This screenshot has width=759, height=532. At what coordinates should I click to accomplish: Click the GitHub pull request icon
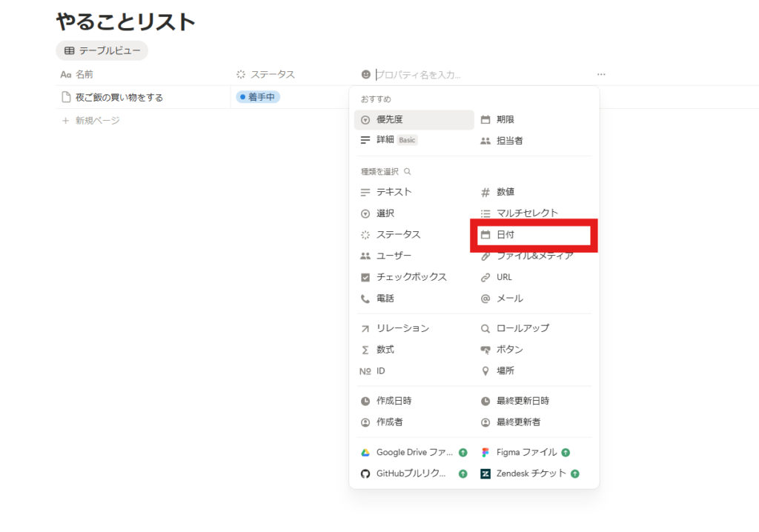(365, 474)
